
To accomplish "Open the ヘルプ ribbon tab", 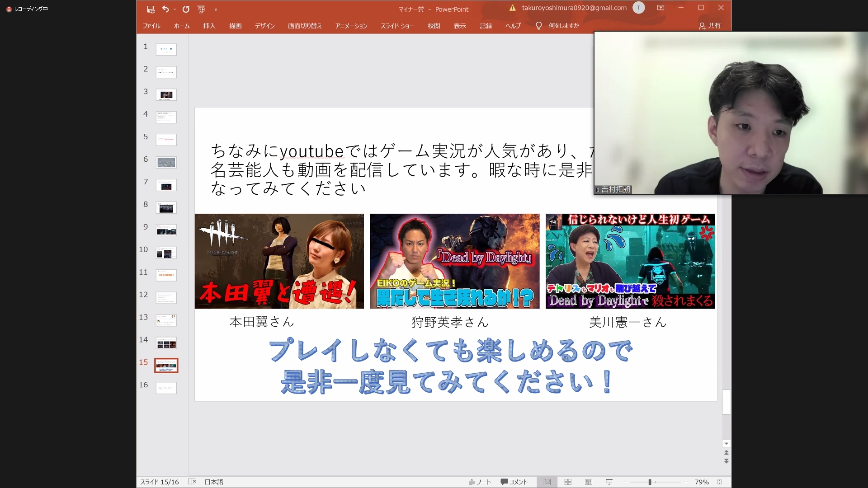I will pyautogui.click(x=513, y=26).
